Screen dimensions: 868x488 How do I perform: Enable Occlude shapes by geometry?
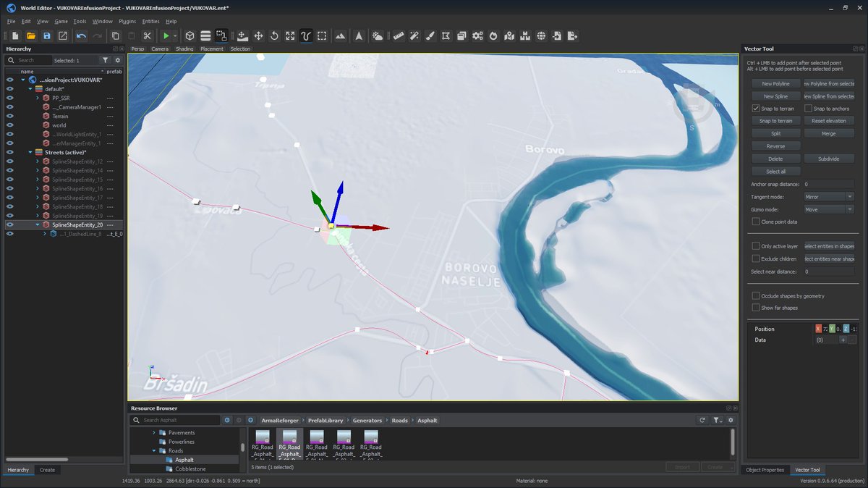[x=756, y=296]
